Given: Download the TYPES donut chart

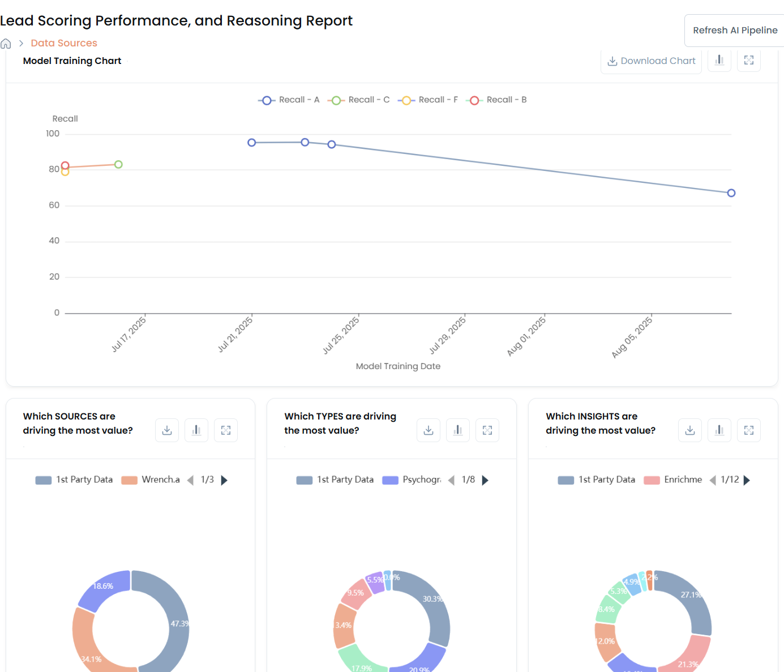Looking at the screenshot, I should [x=429, y=430].
